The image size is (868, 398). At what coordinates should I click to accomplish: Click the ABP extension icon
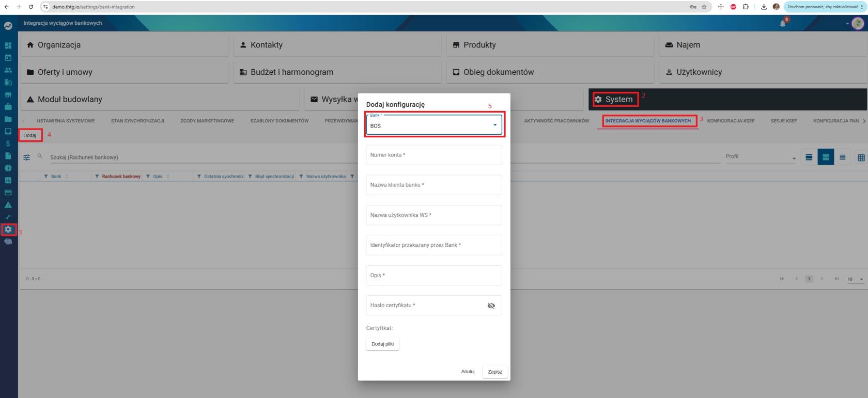[x=733, y=7]
